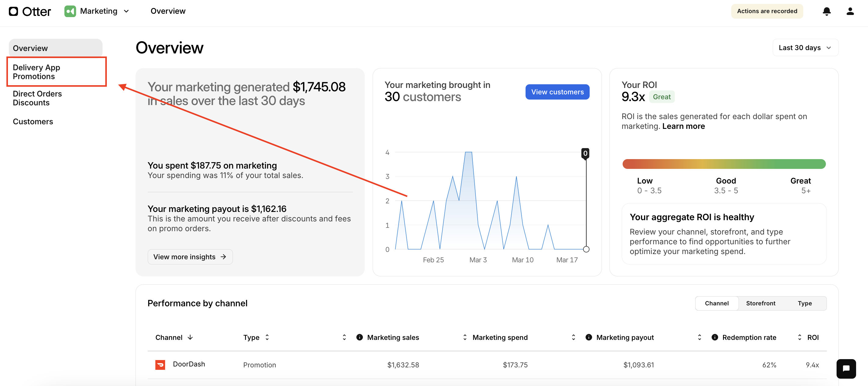
Task: Click the 9.4x ROI value
Action: tap(812, 365)
